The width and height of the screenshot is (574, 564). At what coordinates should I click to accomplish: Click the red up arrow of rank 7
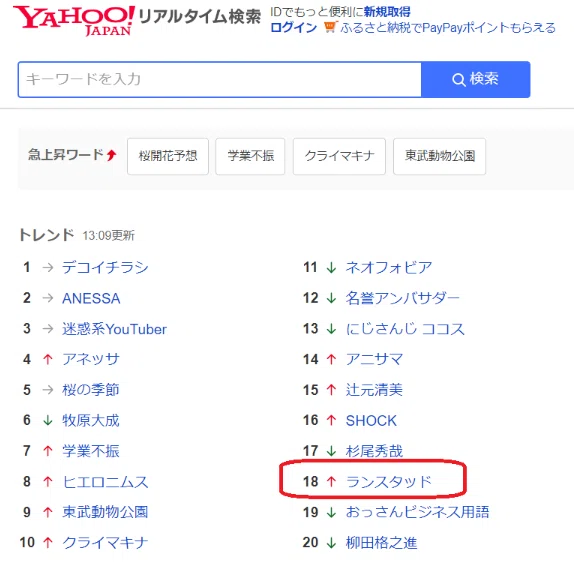48,451
